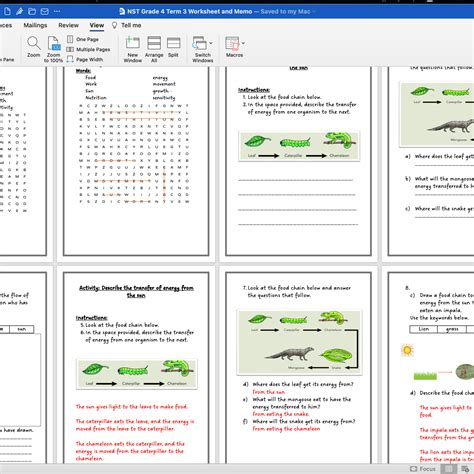Click the heading 'Activity: Describe the transfer of energy'
This screenshot has height=474, width=474.
point(136,292)
